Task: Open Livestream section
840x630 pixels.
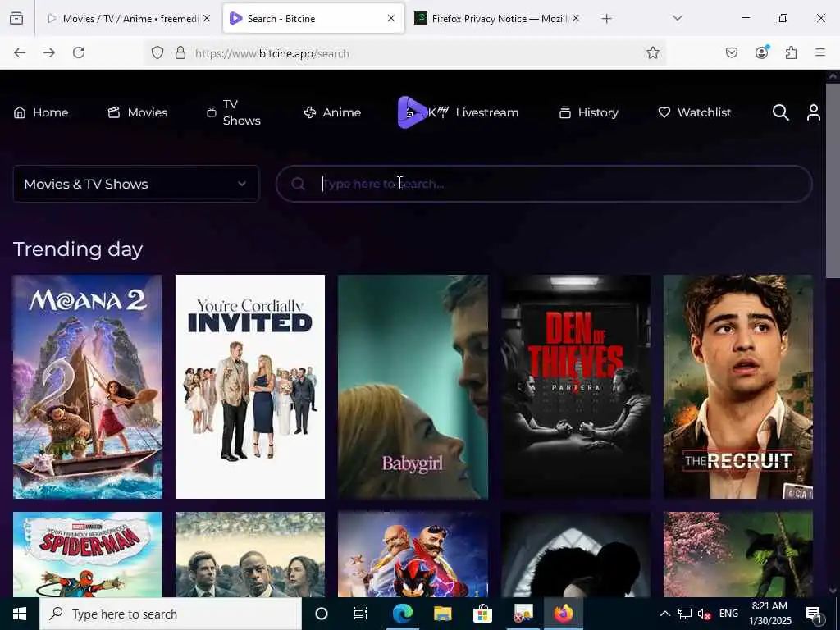Action: click(486, 112)
